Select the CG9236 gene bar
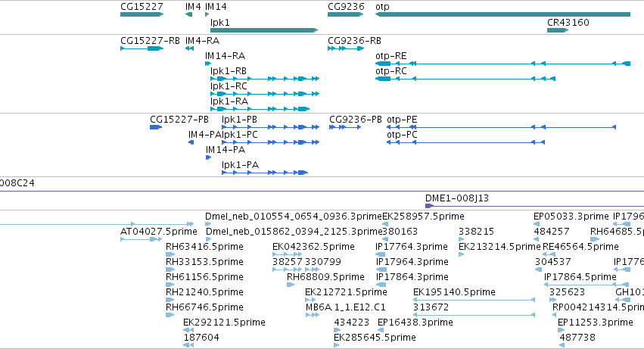The height and width of the screenshot is (349, 644). pos(345,14)
